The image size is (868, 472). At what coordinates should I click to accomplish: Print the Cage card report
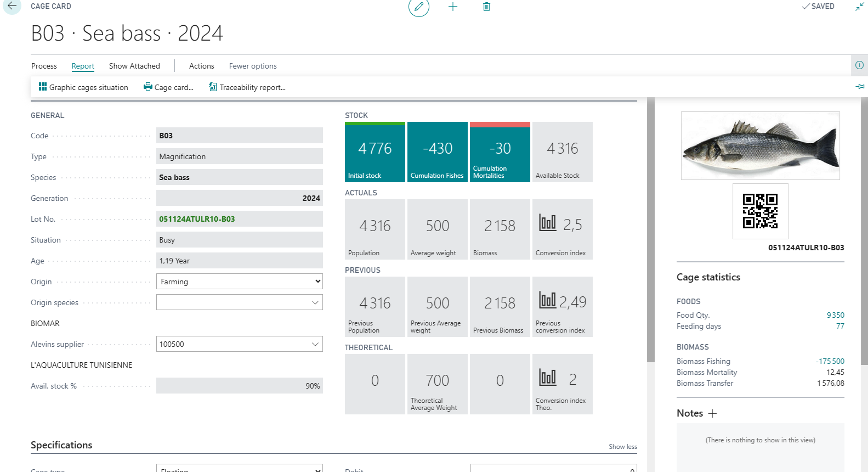point(168,87)
